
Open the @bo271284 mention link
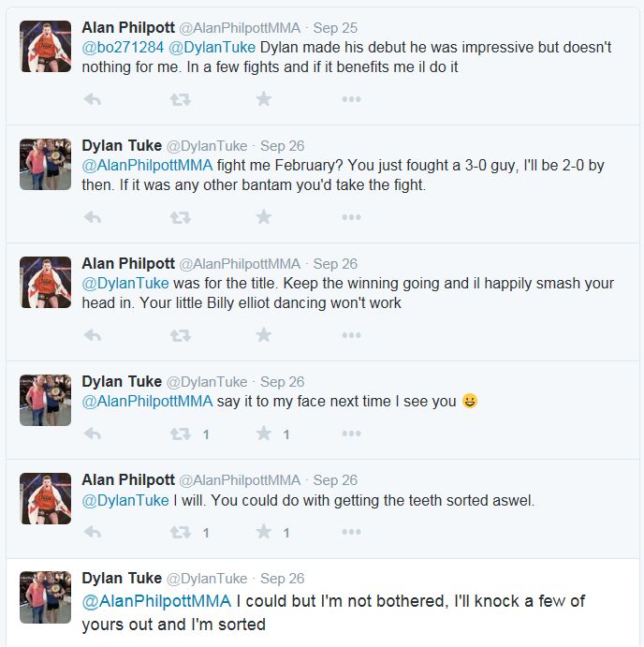coord(123,48)
